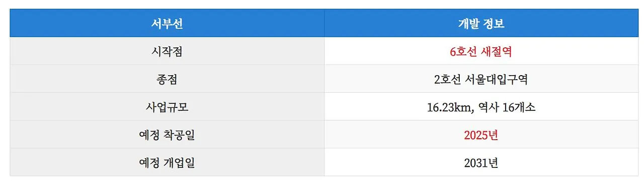Click the word 서울대입구역
Screen dimensions: 644x184
[497, 79]
